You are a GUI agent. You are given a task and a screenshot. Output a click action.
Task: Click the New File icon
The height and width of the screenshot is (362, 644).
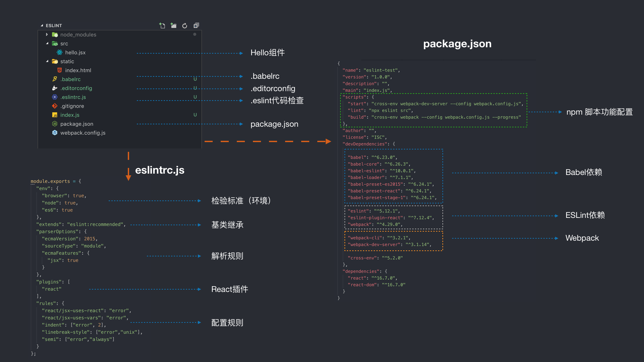[162, 25]
